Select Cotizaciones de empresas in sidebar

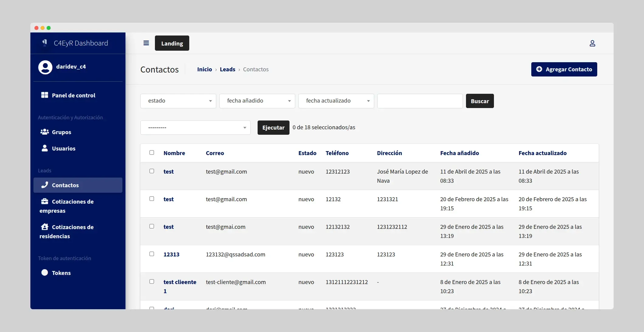point(44,201)
